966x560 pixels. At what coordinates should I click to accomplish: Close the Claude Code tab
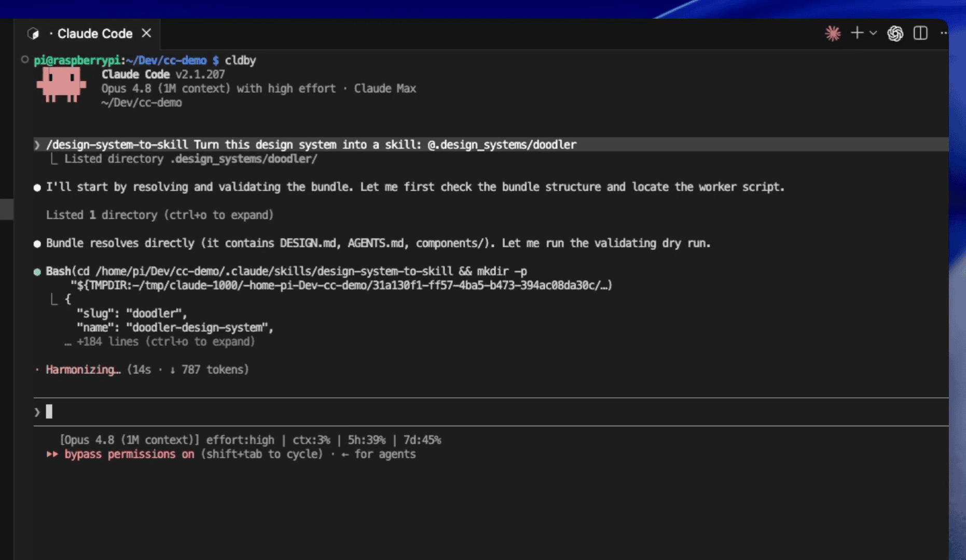click(147, 33)
